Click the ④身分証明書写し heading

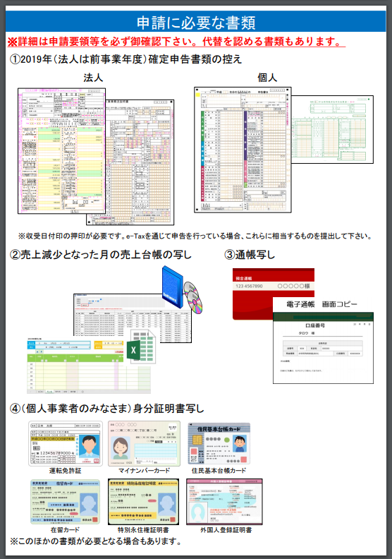(106, 409)
